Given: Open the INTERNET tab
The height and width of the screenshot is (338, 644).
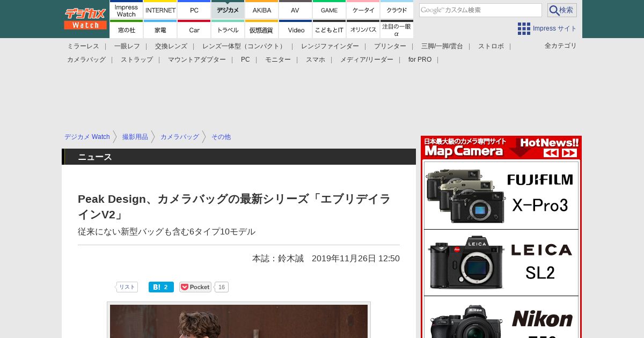Looking at the screenshot, I should coord(160,10).
